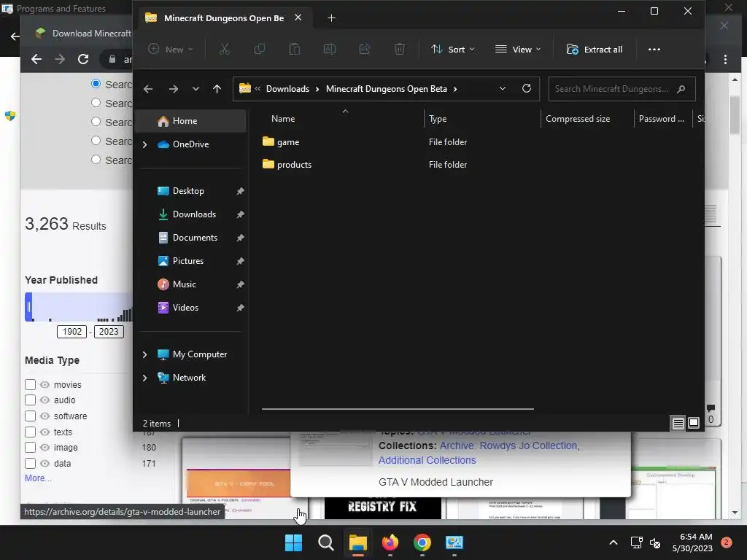Open the Sort dropdown menu
The image size is (747, 560).
pyautogui.click(x=452, y=49)
